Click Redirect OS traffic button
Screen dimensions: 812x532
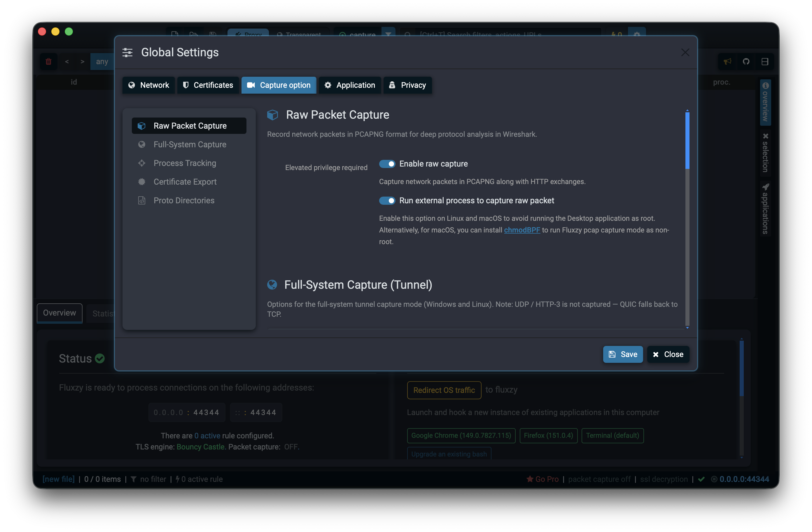click(444, 390)
